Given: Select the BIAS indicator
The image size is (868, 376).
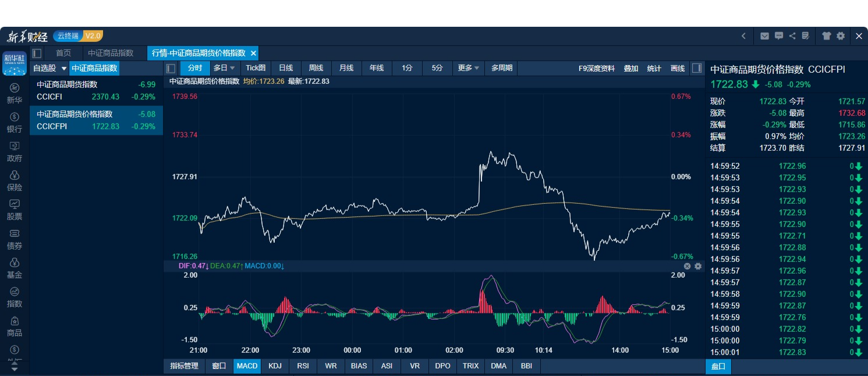Looking at the screenshot, I should tap(359, 366).
